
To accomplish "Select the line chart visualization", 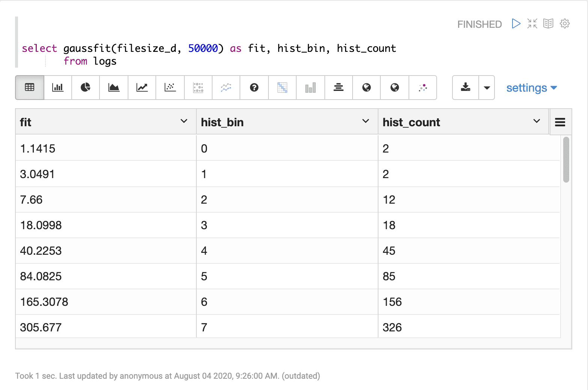I will (142, 88).
